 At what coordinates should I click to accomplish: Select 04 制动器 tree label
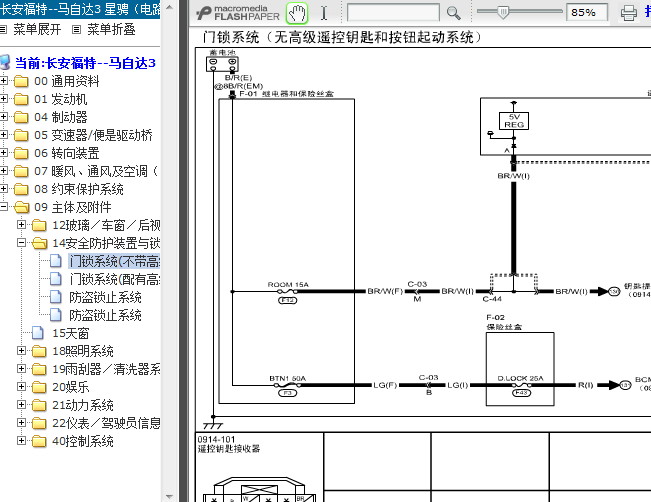pyautogui.click(x=61, y=117)
